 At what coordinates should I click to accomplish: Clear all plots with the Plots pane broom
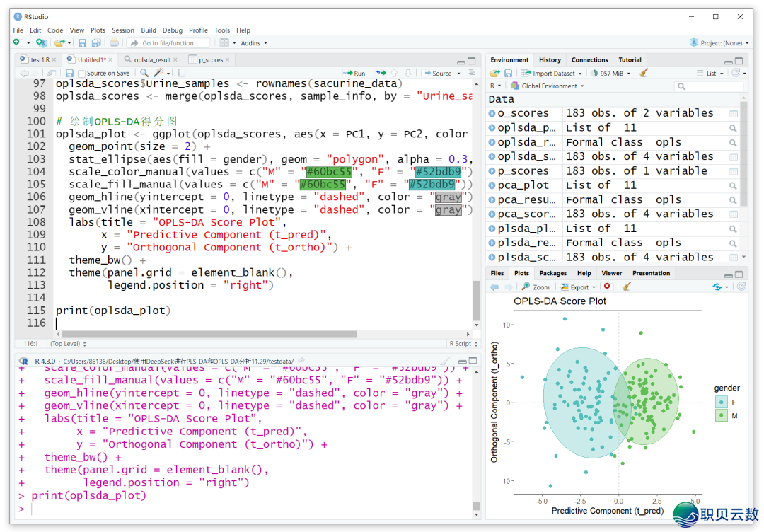(626, 287)
